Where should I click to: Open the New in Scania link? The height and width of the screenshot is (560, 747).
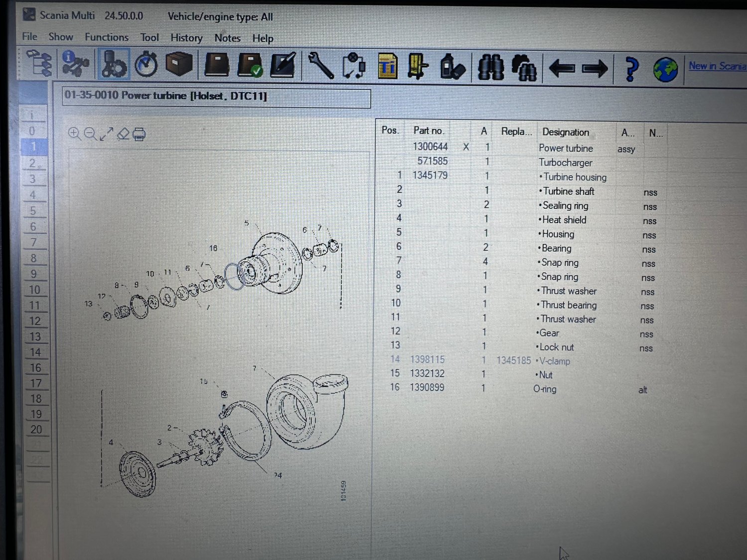coord(717,66)
